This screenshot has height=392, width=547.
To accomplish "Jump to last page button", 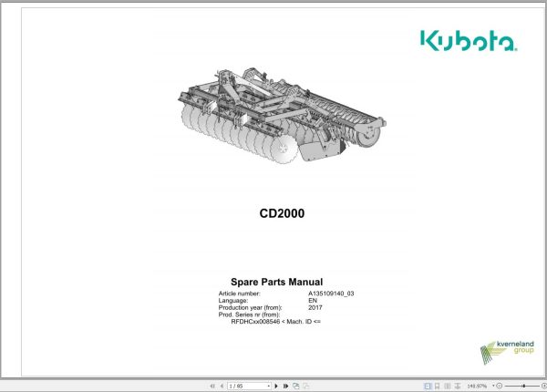I will click(x=285, y=386).
